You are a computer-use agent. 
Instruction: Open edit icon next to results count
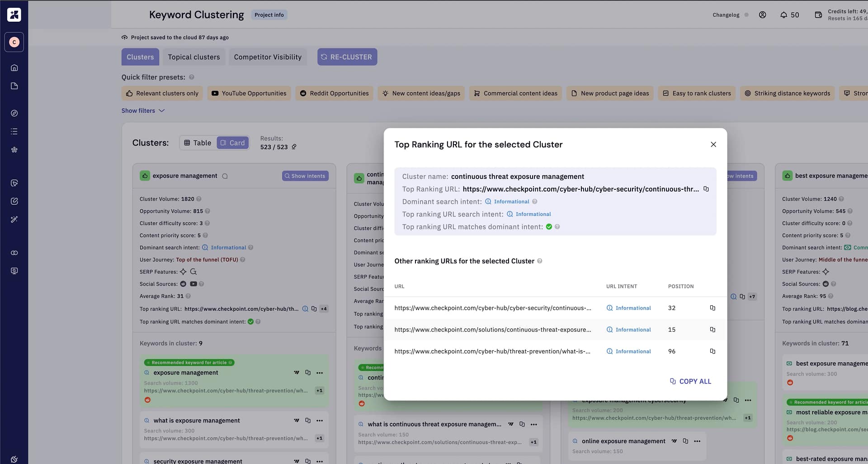pos(294,147)
